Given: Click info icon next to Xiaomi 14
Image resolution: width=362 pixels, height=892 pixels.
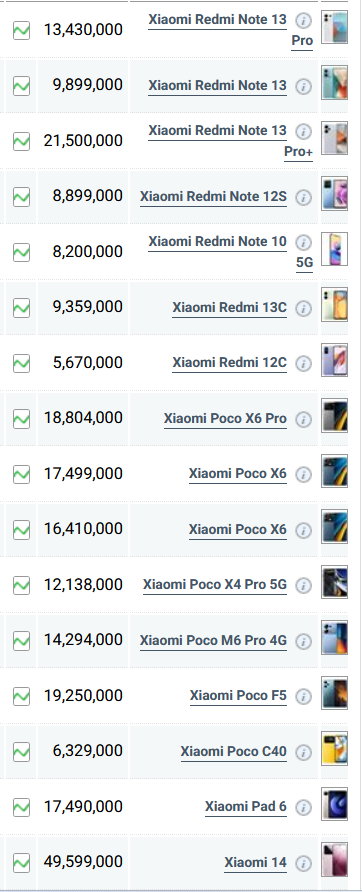Looking at the screenshot, I should (x=304, y=863).
